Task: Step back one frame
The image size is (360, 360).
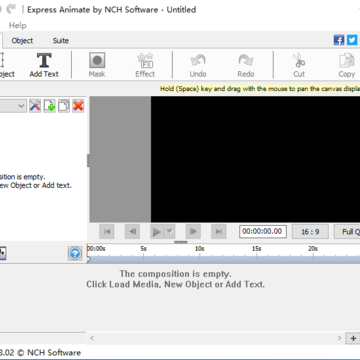Action: (132, 231)
